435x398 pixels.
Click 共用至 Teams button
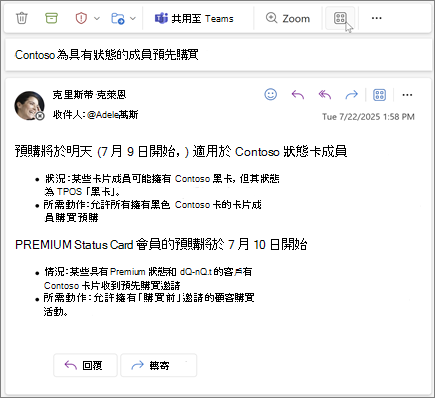click(x=194, y=18)
